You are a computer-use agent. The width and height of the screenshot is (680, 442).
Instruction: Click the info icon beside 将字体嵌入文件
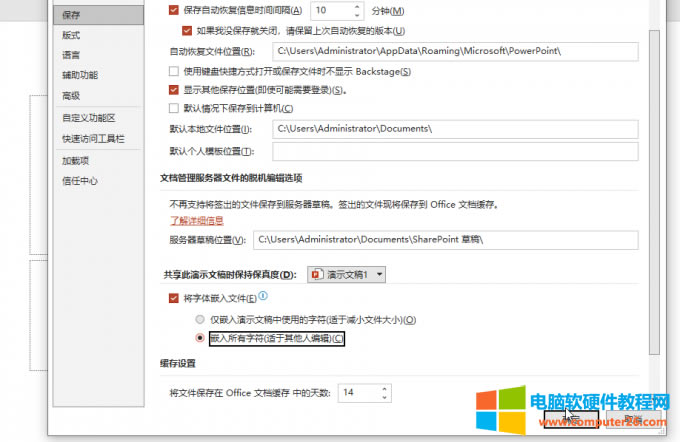coord(263,297)
